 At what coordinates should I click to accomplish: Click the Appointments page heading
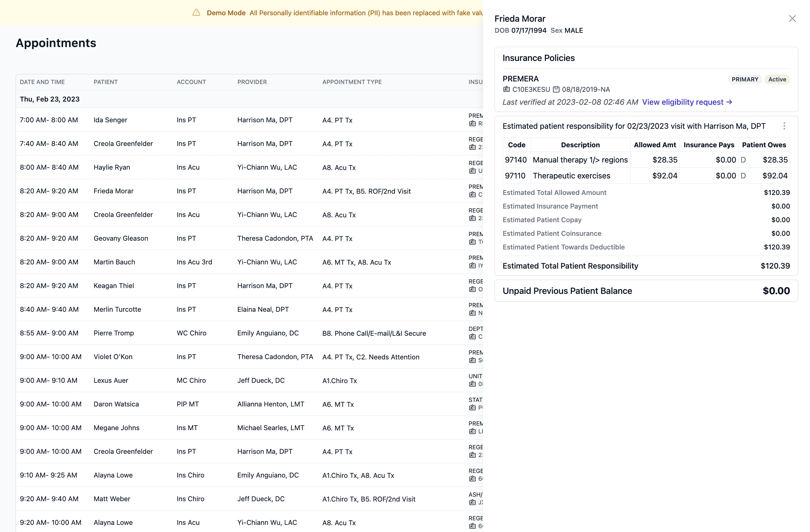coord(56,43)
